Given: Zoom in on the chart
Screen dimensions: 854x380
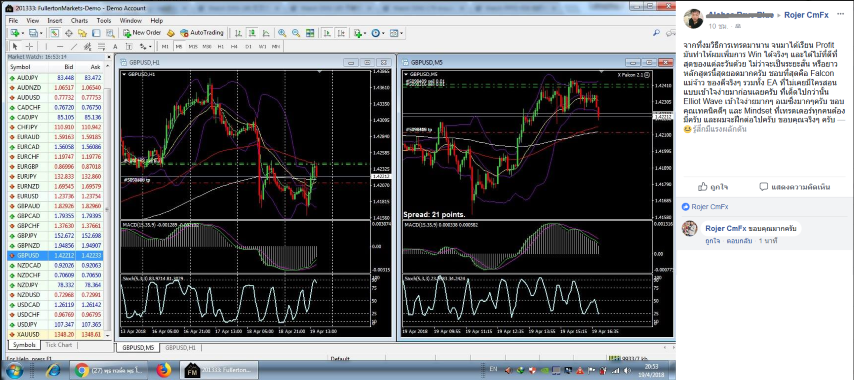Looking at the screenshot, I should [282, 33].
